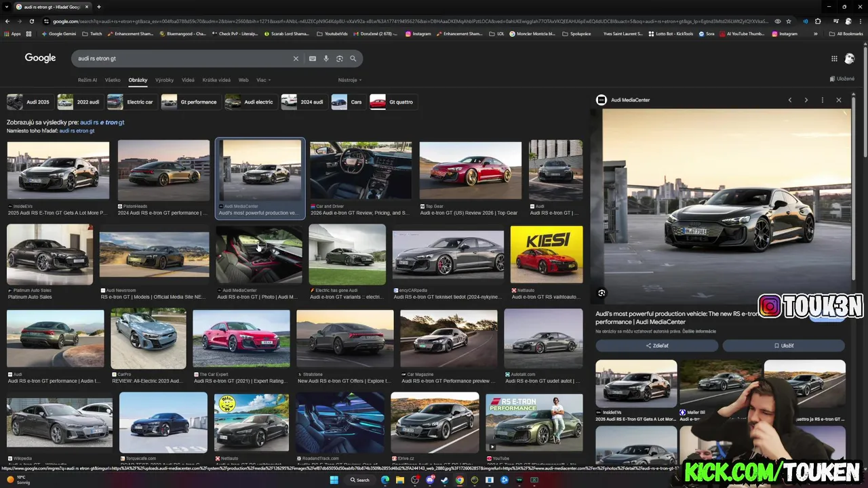Open Discord from the taskbar
Screen dimensions: 868x488
click(430, 480)
